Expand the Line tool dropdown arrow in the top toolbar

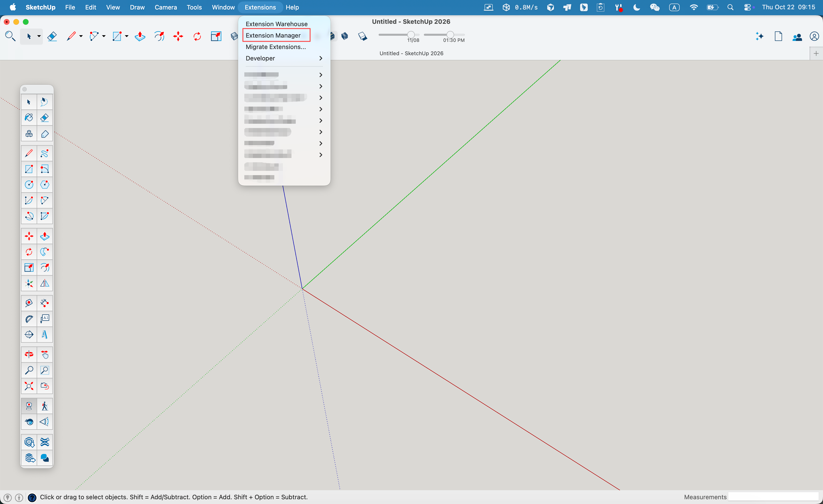point(81,36)
